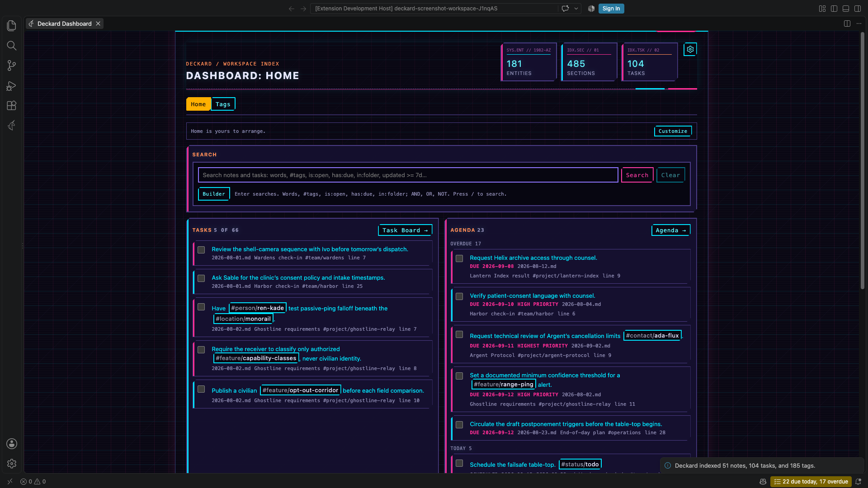Image resolution: width=868 pixels, height=488 pixels.
Task: Open #location/monorail tag
Action: pos(243,319)
